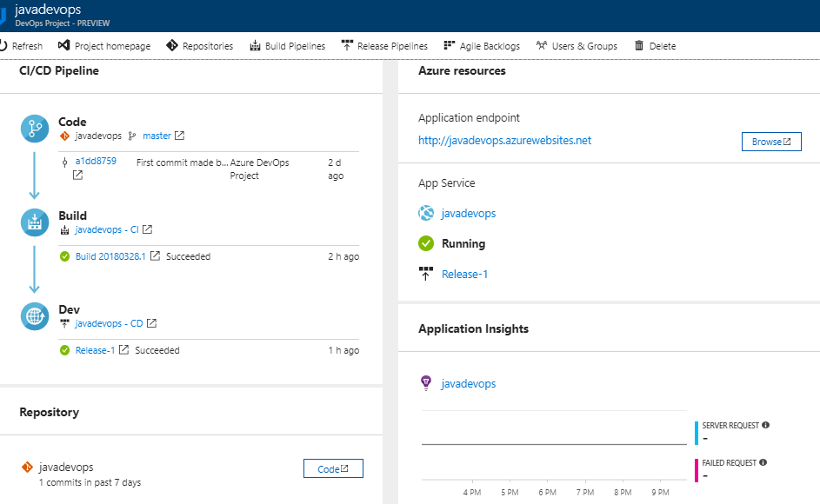Click the '1 h ago' release timestamp
Screen dimensions: 820x504
343,350
